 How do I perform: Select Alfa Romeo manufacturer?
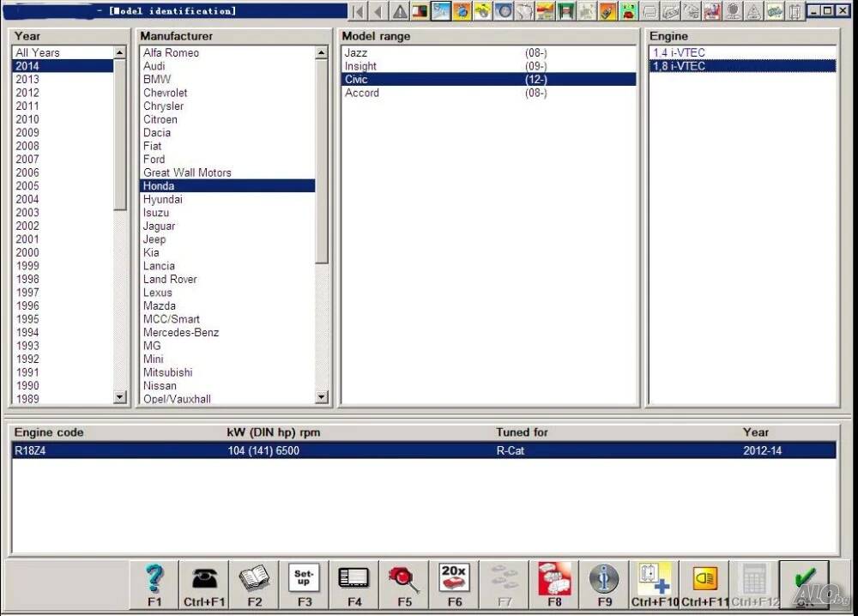(227, 52)
